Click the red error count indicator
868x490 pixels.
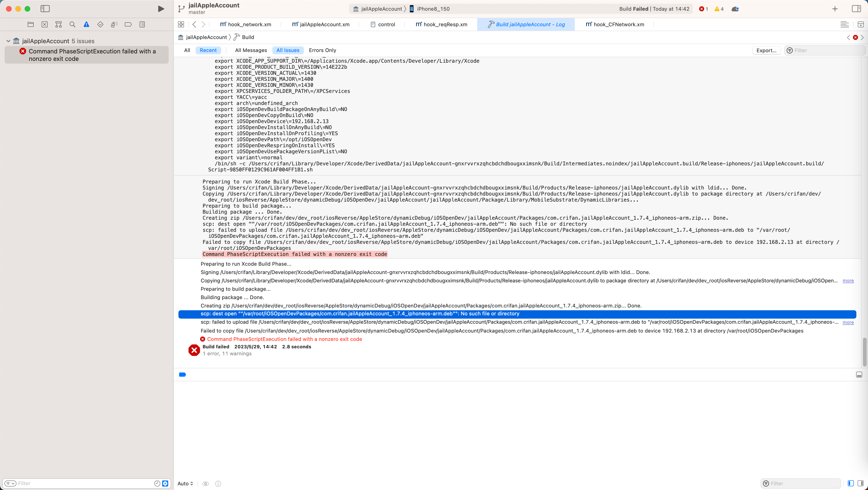tap(703, 9)
